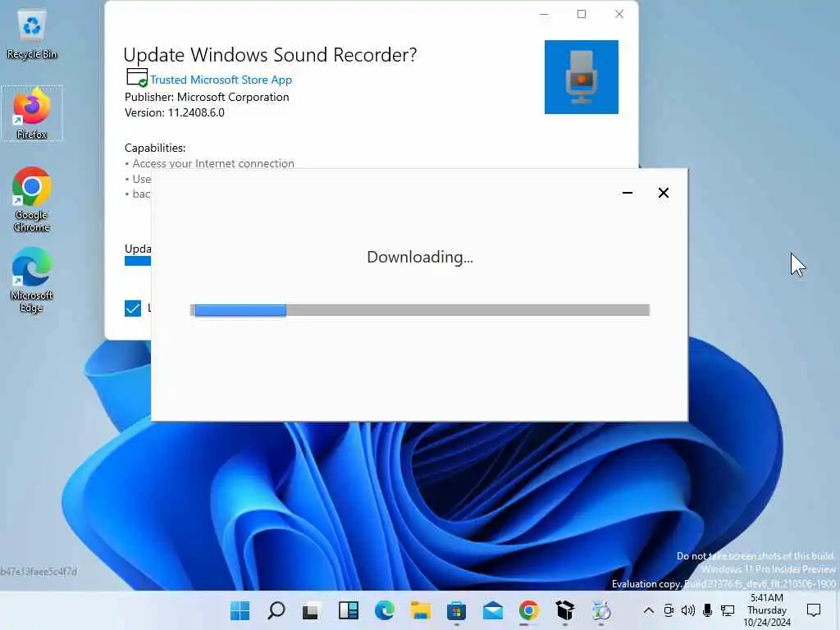Open the notification center icon
Screen dimensions: 840x630
coord(814,610)
